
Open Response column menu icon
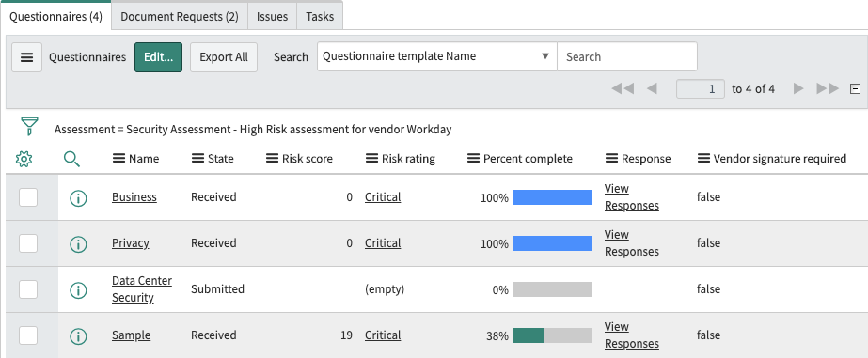coord(611,159)
